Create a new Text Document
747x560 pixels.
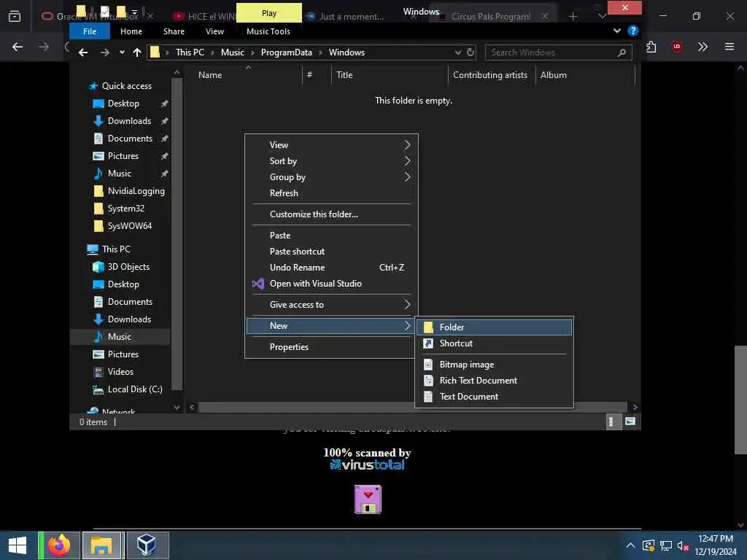(x=494, y=396)
